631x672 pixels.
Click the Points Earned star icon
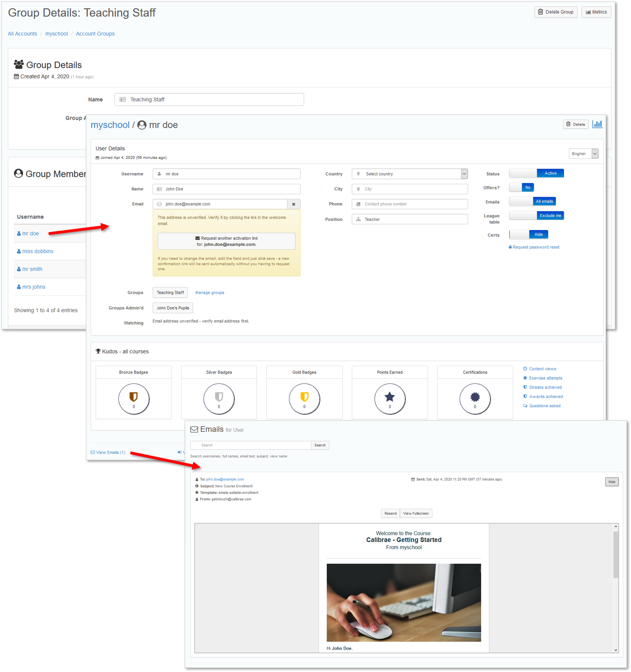(x=389, y=397)
